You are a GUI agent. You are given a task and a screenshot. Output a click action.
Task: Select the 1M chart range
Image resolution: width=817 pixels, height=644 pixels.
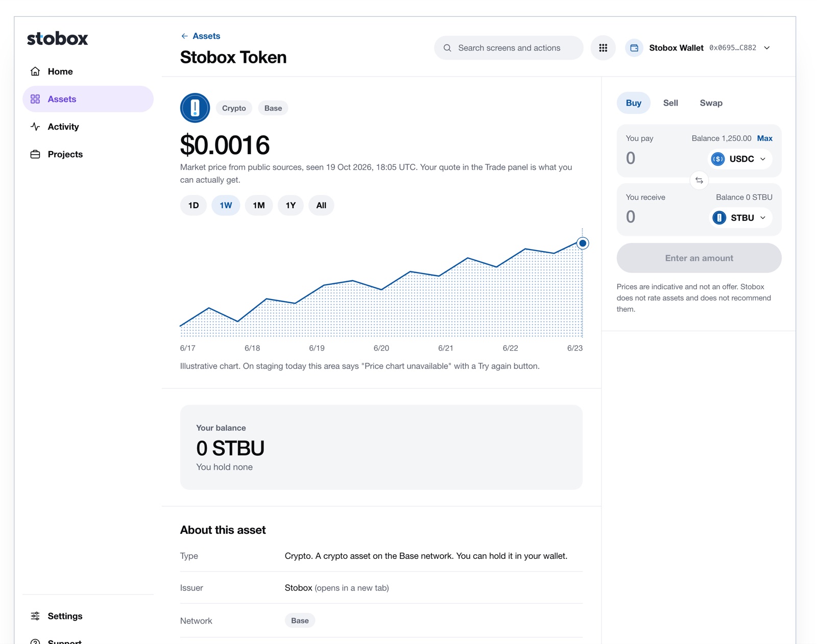coord(259,205)
